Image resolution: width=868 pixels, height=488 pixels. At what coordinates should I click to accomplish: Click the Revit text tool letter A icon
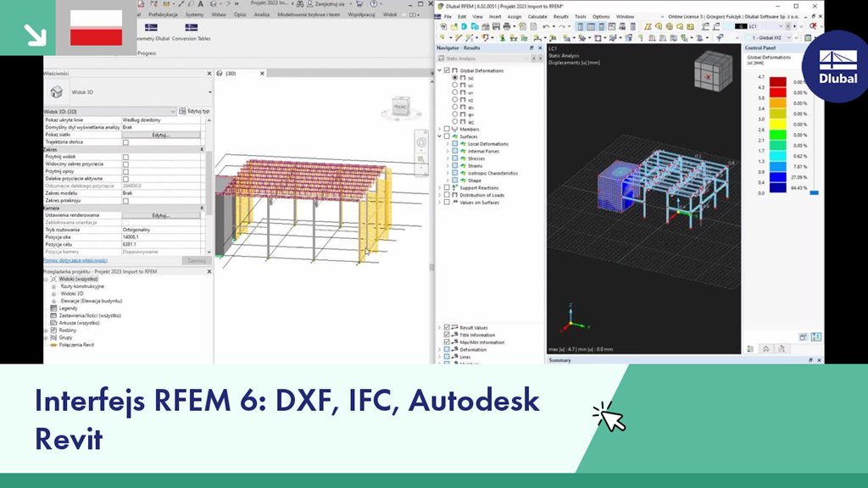tap(200, 4)
